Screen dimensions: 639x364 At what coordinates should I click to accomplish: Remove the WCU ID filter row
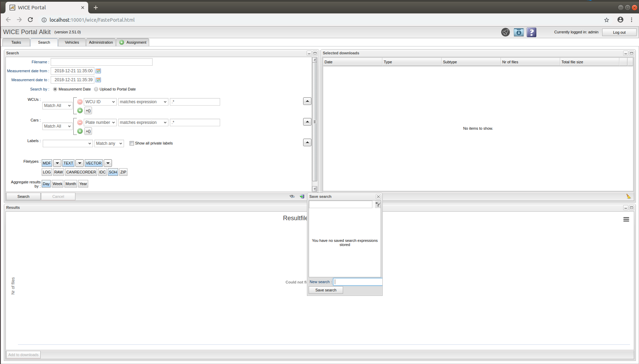(80, 102)
